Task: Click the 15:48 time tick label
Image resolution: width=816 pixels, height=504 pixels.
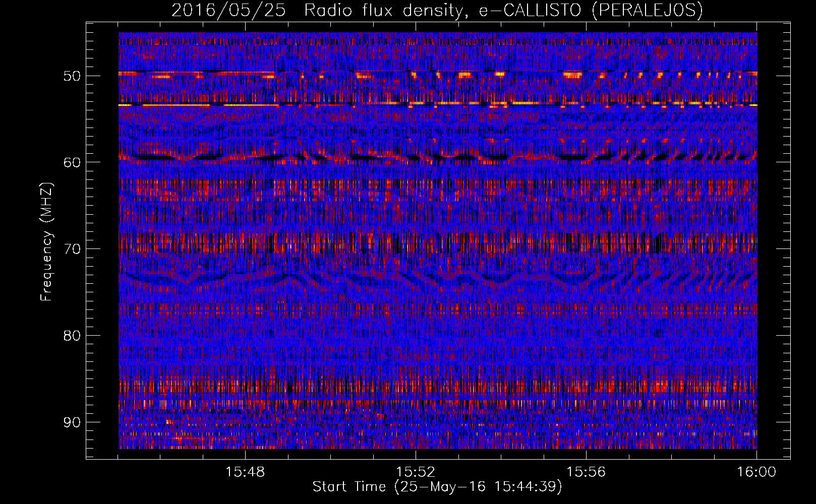Action: click(x=245, y=472)
